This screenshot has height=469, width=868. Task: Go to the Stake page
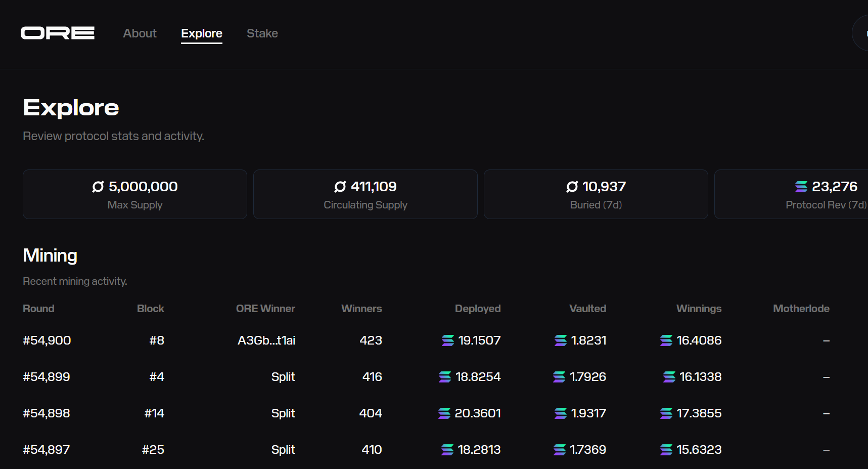pos(262,33)
